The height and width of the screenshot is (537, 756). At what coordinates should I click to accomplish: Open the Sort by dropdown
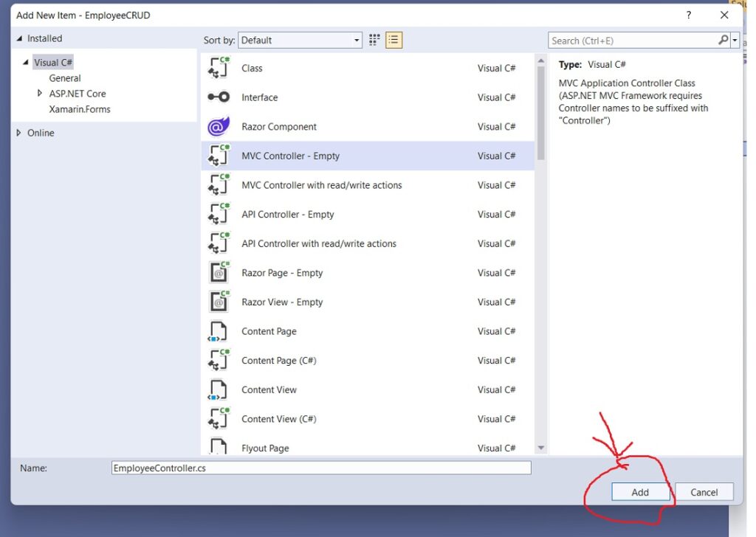(300, 40)
